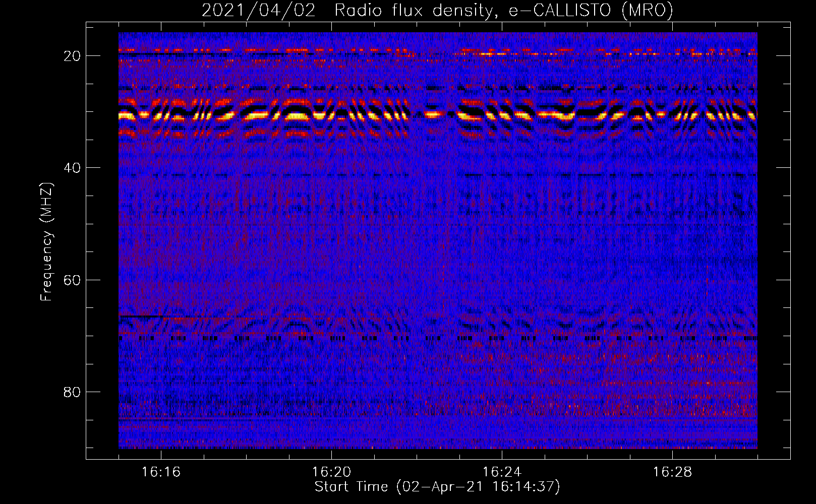
Task: Click the 80 MHz frequency tick label
Action: click(x=72, y=392)
